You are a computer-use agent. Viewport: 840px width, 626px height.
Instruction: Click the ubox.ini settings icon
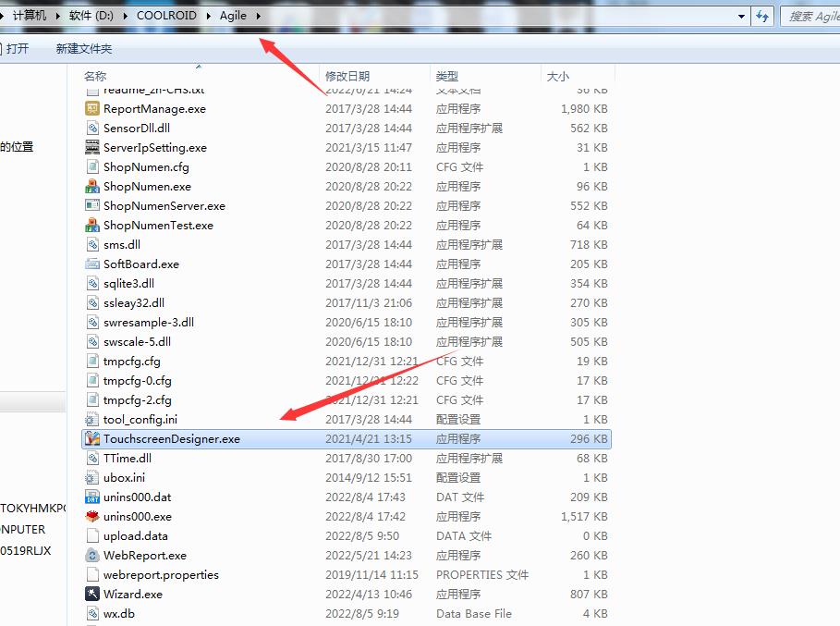click(x=92, y=477)
